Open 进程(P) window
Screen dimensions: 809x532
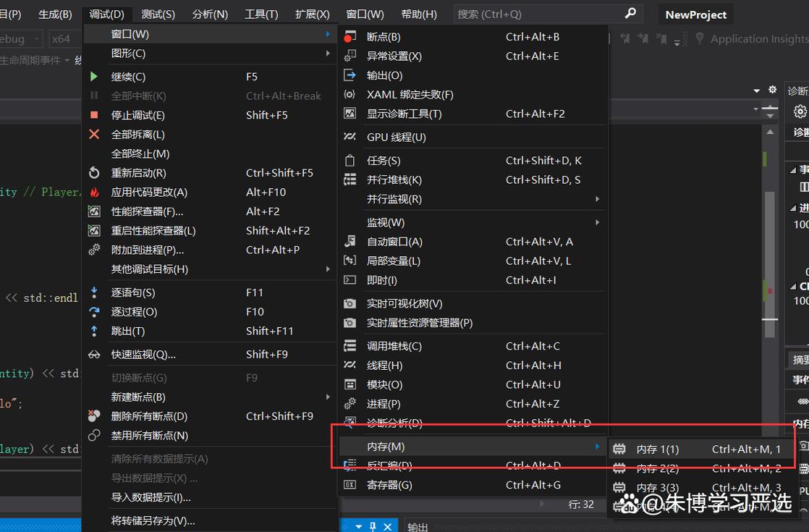pyautogui.click(x=473, y=403)
